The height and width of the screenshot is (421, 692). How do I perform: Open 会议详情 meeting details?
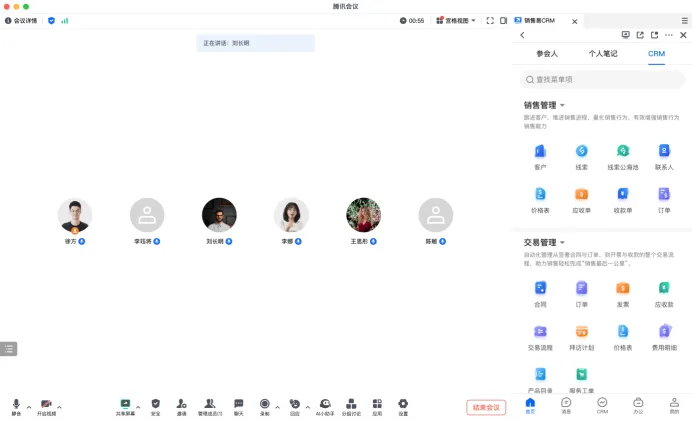pos(21,20)
